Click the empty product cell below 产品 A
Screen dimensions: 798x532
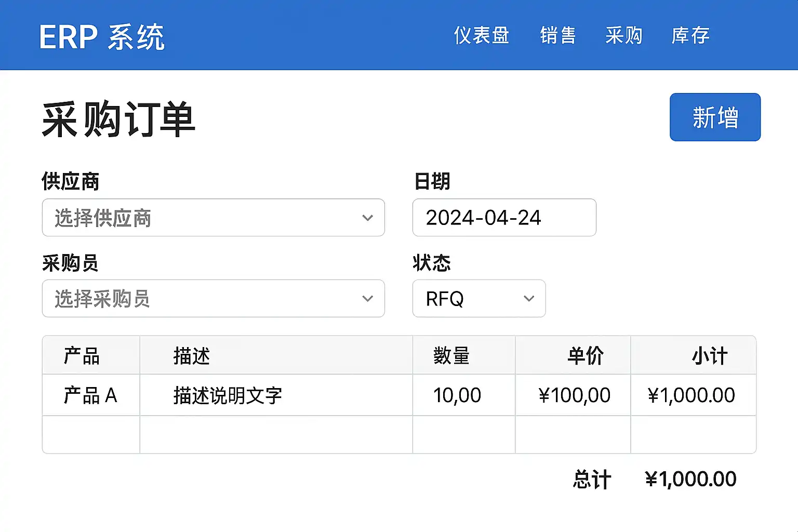91,435
